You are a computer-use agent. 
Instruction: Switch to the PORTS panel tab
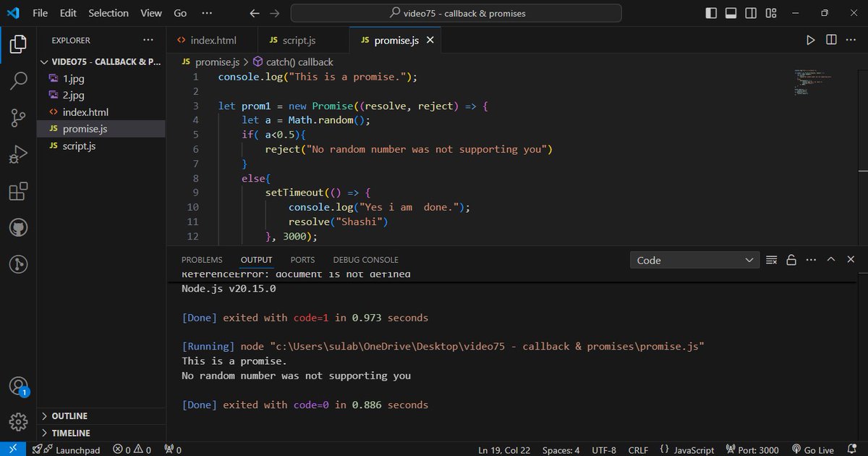pos(302,260)
